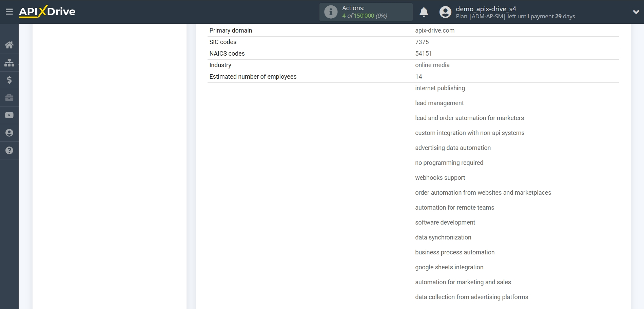The width and height of the screenshot is (644, 309).
Task: Open the notifications bell
Action: point(424,12)
